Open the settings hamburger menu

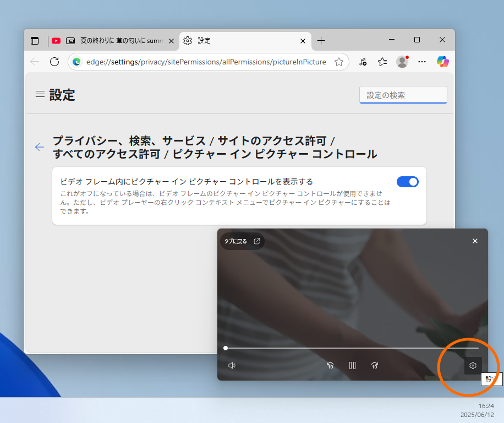40,94
